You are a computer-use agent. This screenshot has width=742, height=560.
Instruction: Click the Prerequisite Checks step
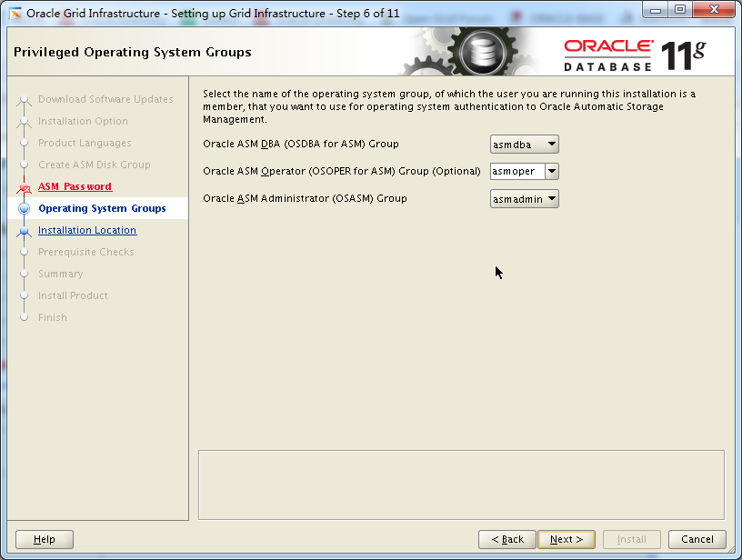(86, 252)
